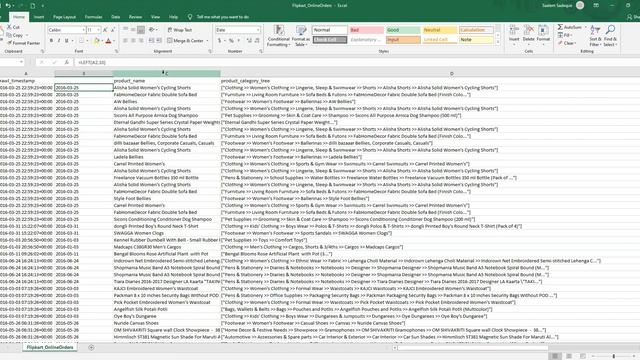Click AutoSum

coord(569,27)
